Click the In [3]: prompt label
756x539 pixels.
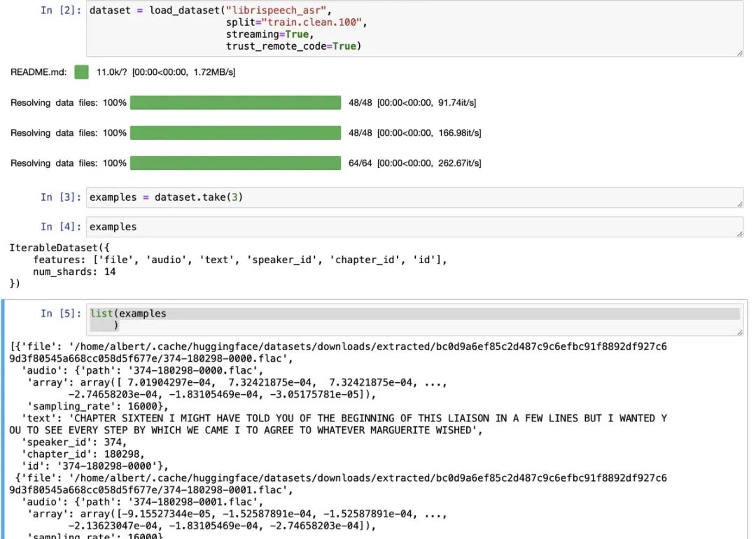61,197
